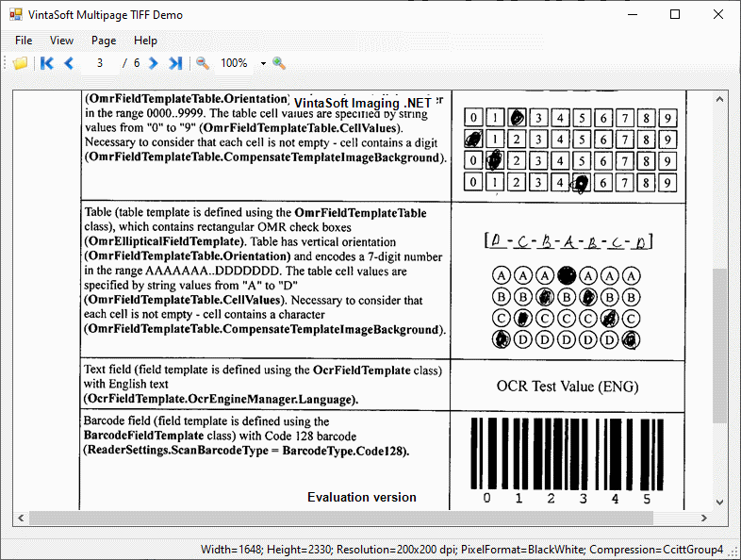
Task: Expand the zoom level dropdown arrow
Action: tap(263, 63)
